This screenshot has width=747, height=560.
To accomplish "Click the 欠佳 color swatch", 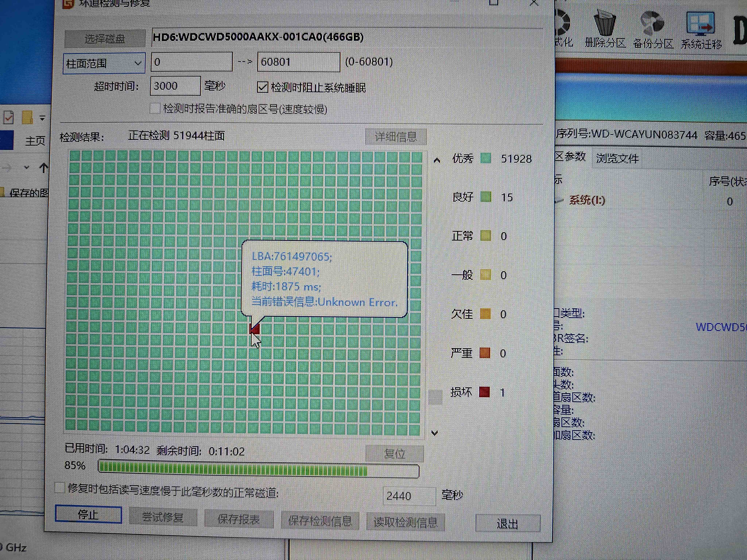I will pyautogui.click(x=485, y=314).
